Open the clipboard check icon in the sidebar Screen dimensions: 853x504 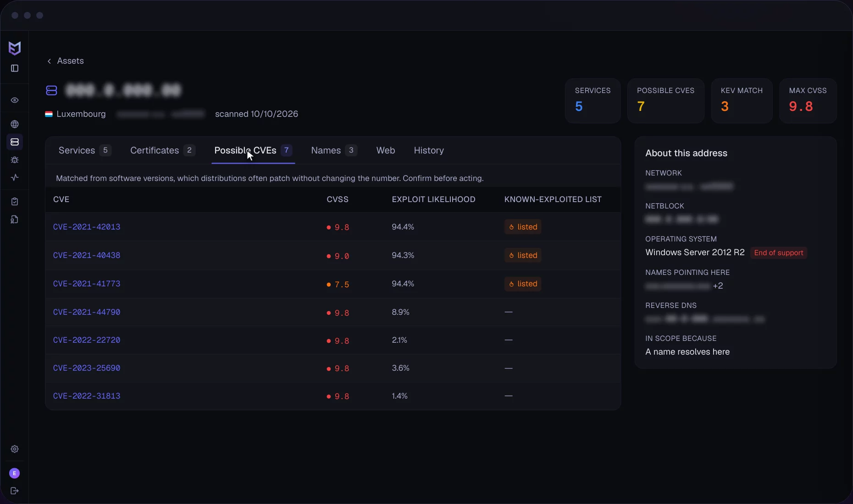click(x=15, y=202)
